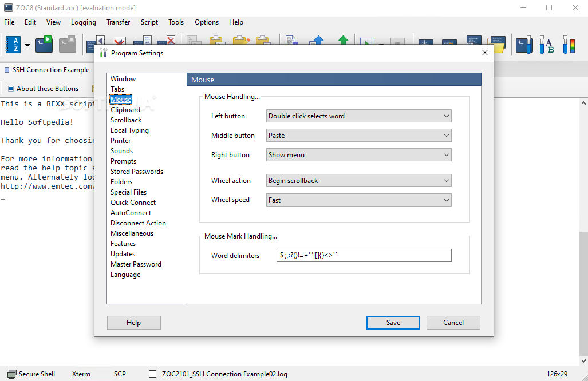Click the green up arrow toolbar icon

coord(343,40)
